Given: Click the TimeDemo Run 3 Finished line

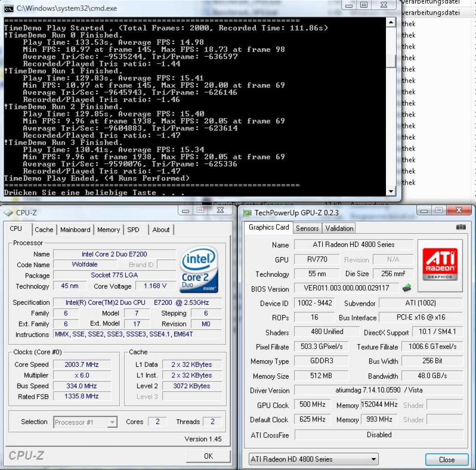Looking at the screenshot, I should point(63,143).
